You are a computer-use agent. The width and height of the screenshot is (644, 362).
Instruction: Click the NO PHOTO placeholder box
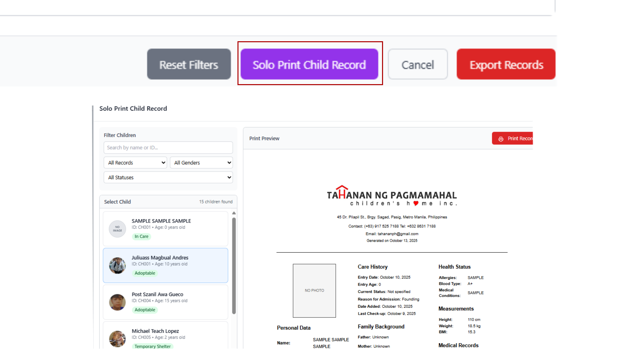coord(314,291)
